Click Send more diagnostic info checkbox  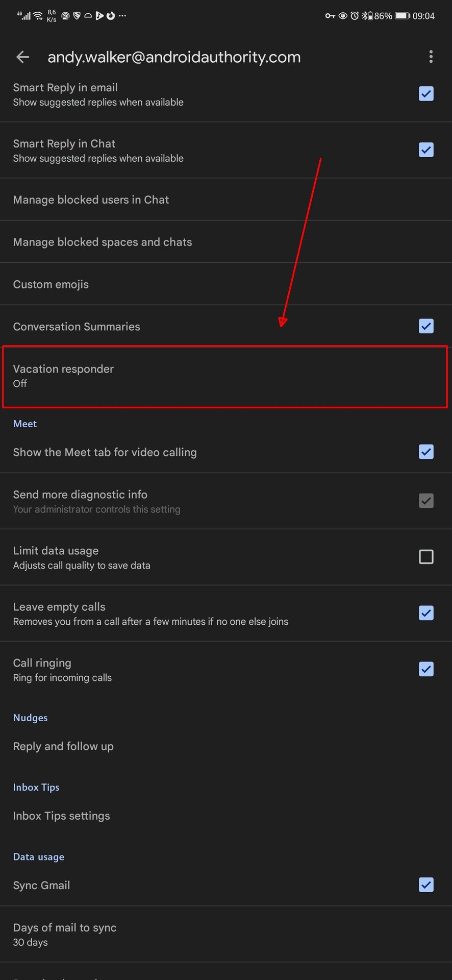pyautogui.click(x=426, y=501)
